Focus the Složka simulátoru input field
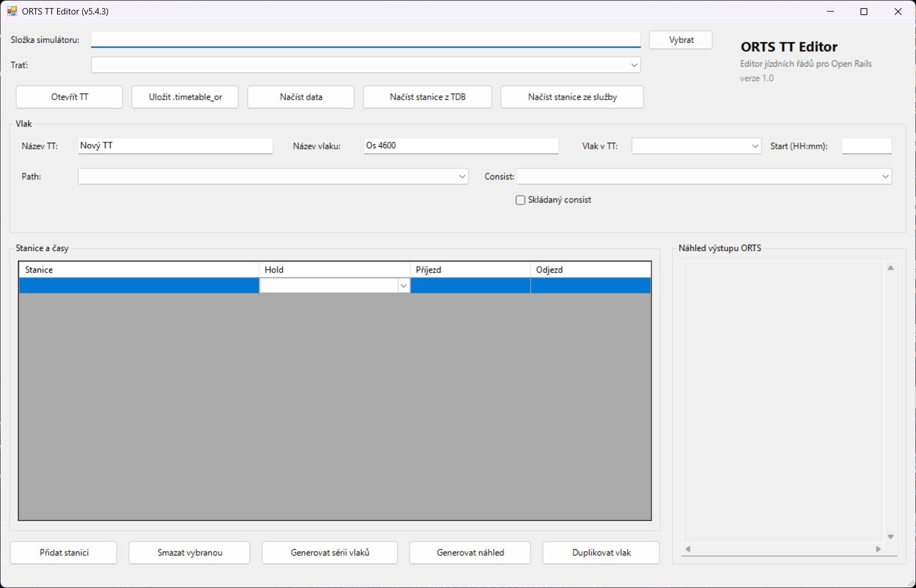916x588 pixels. tap(366, 39)
